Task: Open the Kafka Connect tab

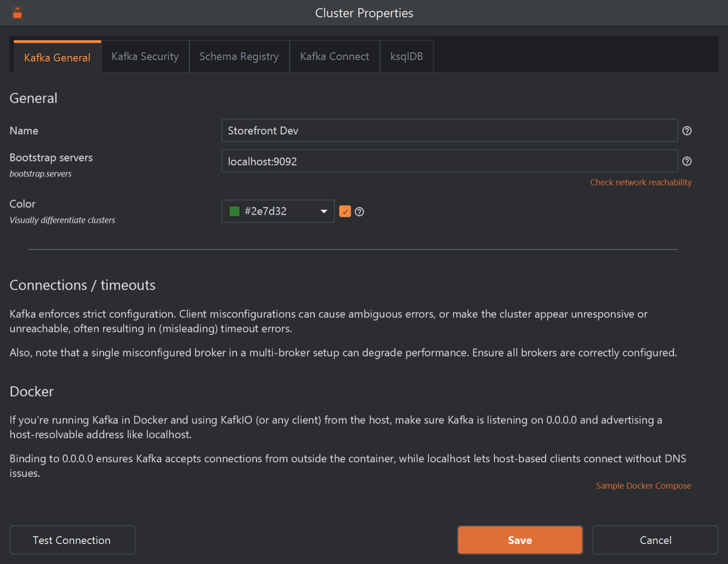Action: [x=335, y=56]
